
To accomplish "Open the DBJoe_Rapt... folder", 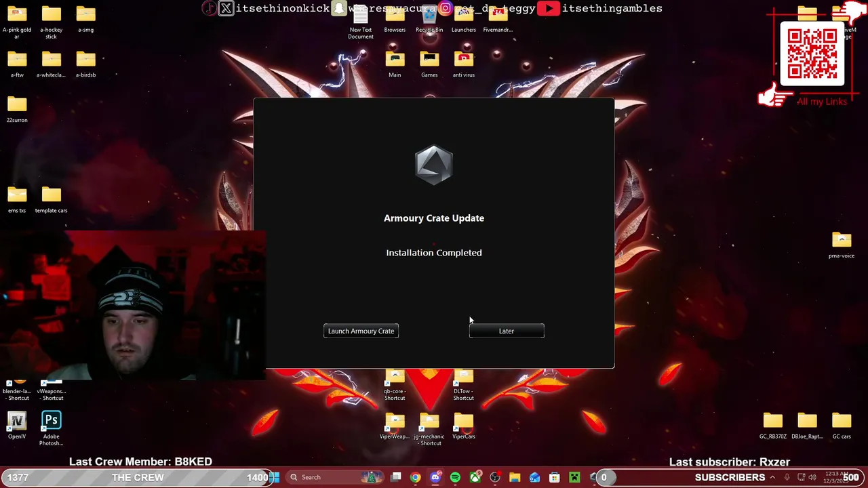I will pyautogui.click(x=807, y=426).
